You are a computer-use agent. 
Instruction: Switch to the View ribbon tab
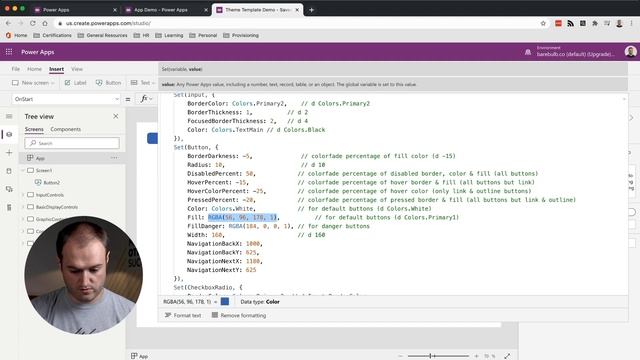[x=77, y=69]
